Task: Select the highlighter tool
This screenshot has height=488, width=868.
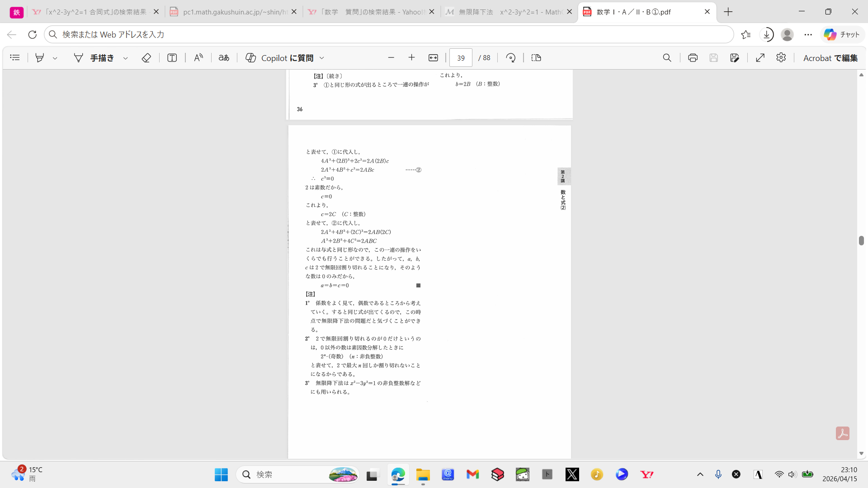Action: click(40, 57)
